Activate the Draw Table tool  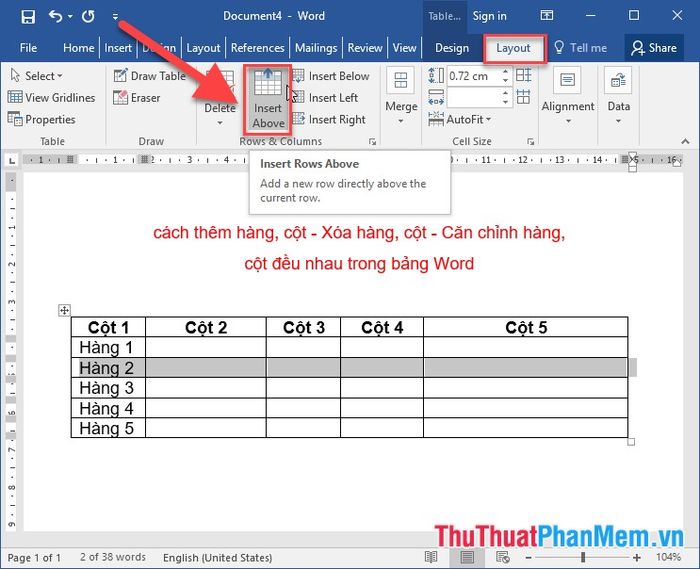(x=149, y=76)
